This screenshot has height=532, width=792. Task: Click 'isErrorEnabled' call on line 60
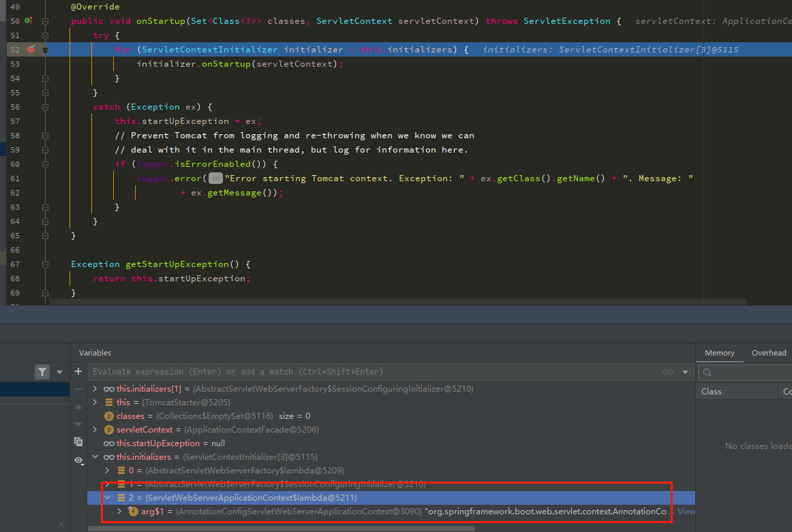[x=213, y=164]
